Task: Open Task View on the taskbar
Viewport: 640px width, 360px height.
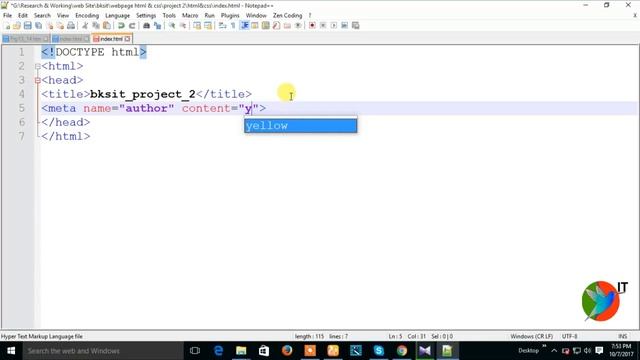Action: point(195,351)
